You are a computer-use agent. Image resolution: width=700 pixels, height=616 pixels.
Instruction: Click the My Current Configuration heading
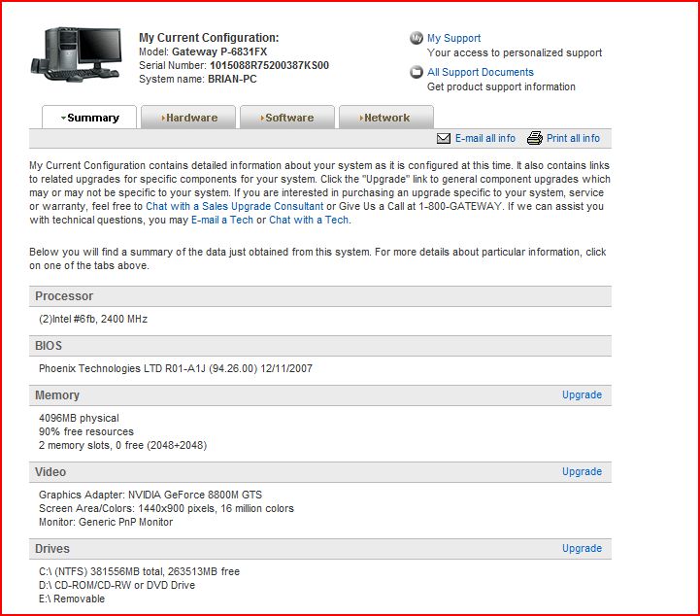pos(209,38)
